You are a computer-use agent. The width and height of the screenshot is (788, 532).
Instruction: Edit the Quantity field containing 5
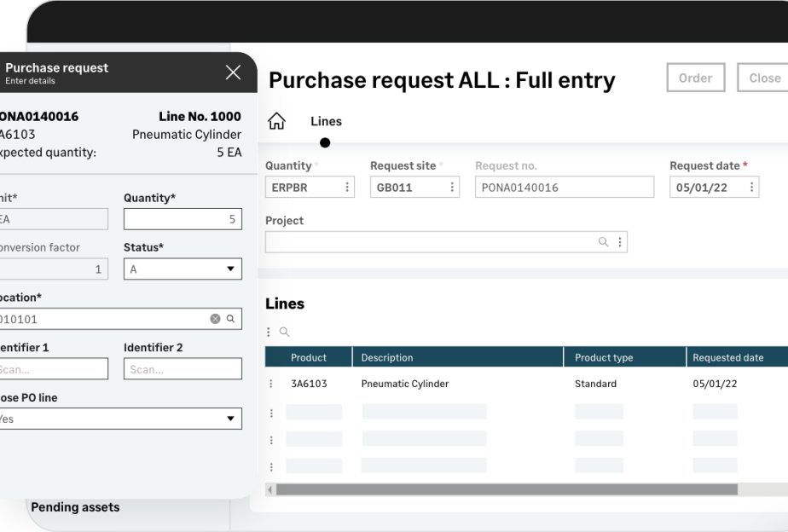pos(183,219)
